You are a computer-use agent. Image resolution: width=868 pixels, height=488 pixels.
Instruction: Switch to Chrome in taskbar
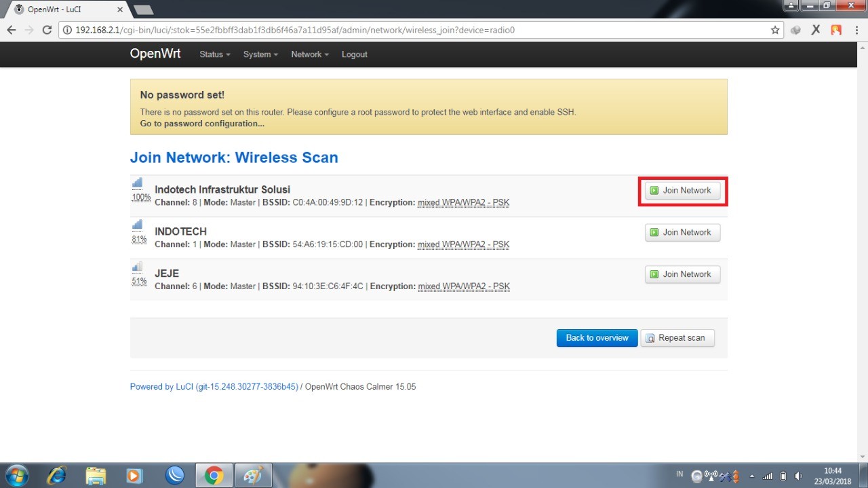coord(214,475)
